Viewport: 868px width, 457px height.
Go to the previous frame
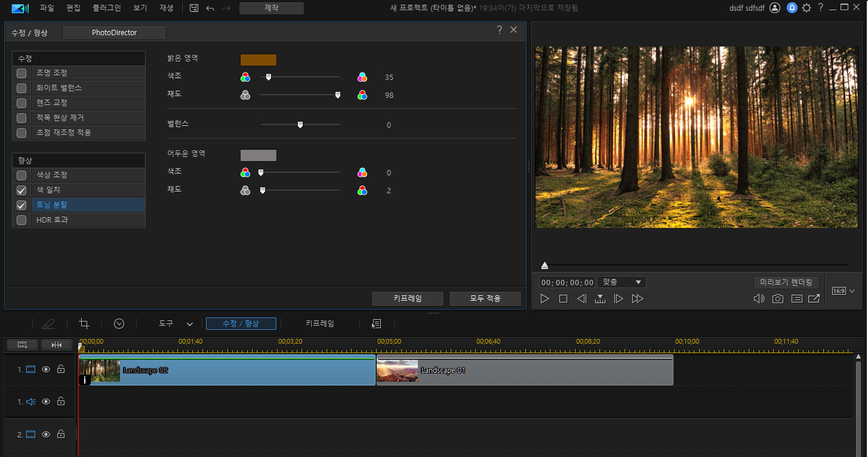(581, 299)
